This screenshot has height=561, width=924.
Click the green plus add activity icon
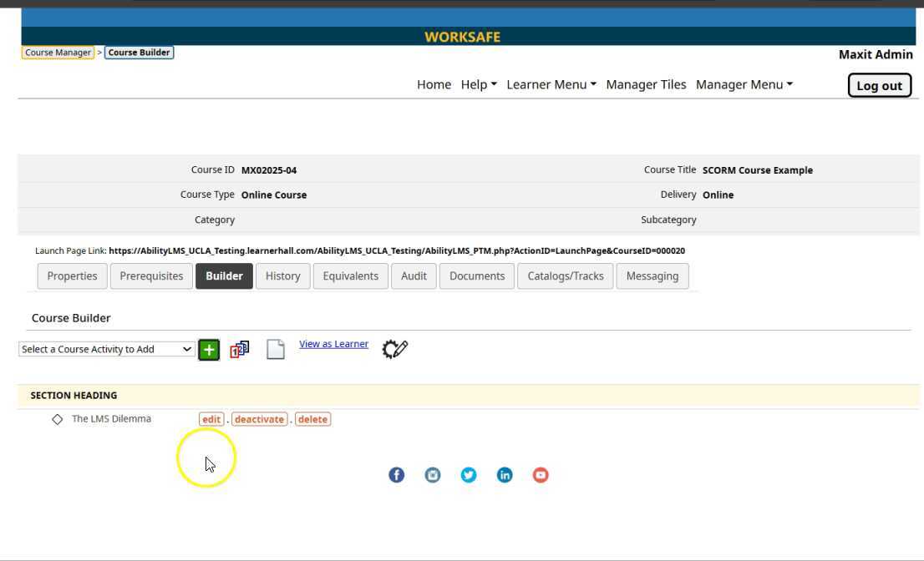[x=209, y=350]
